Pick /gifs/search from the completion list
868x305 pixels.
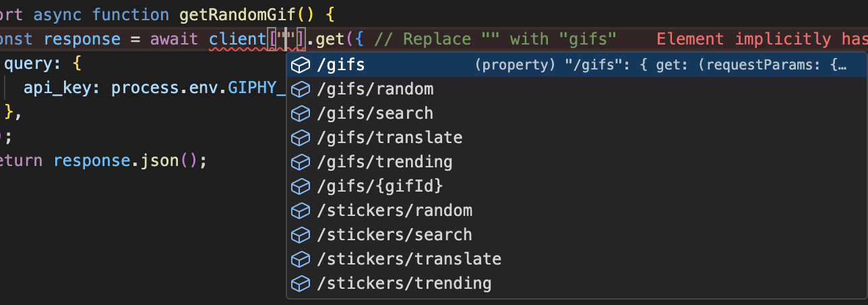[x=375, y=113]
